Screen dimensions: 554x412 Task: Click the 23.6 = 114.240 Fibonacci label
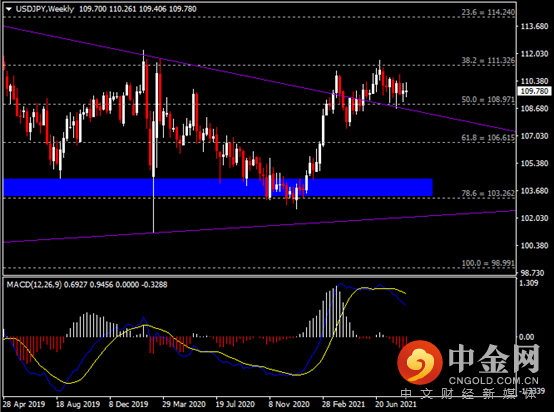click(x=488, y=12)
